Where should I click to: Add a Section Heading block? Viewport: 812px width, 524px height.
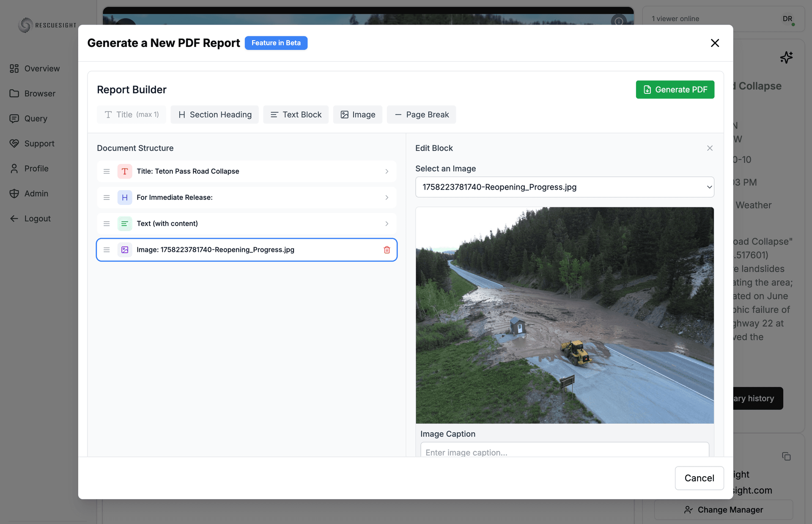pos(214,114)
